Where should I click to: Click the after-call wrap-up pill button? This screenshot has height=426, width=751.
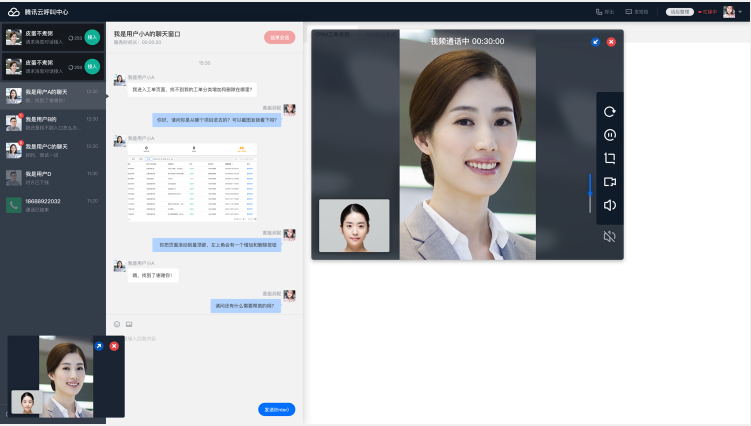(x=680, y=12)
